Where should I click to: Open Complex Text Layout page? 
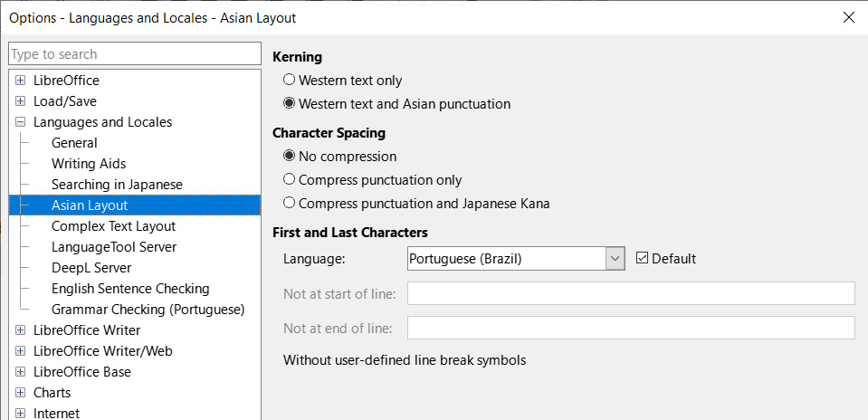113,226
